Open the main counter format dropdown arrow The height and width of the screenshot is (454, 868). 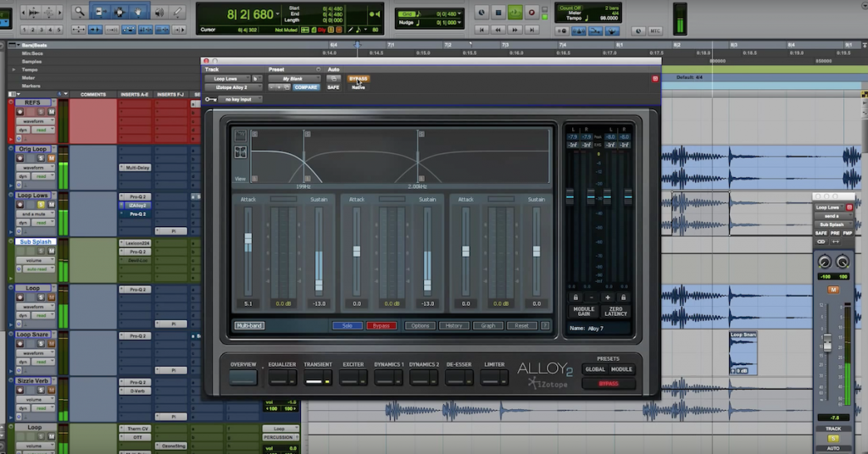click(x=277, y=14)
